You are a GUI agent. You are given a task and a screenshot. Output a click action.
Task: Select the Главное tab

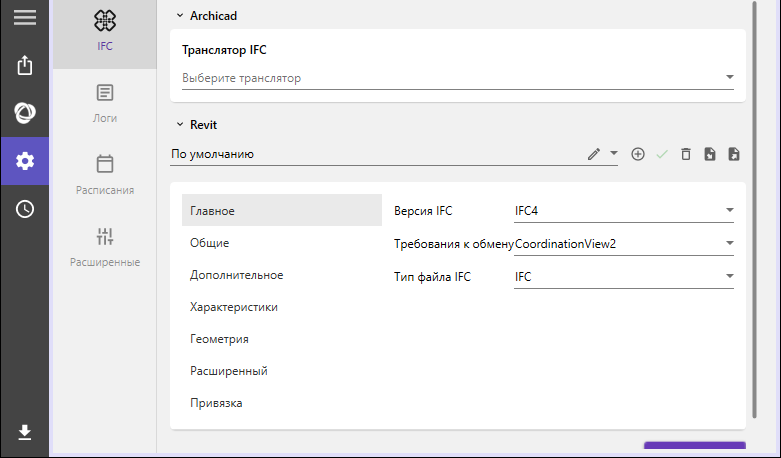282,211
